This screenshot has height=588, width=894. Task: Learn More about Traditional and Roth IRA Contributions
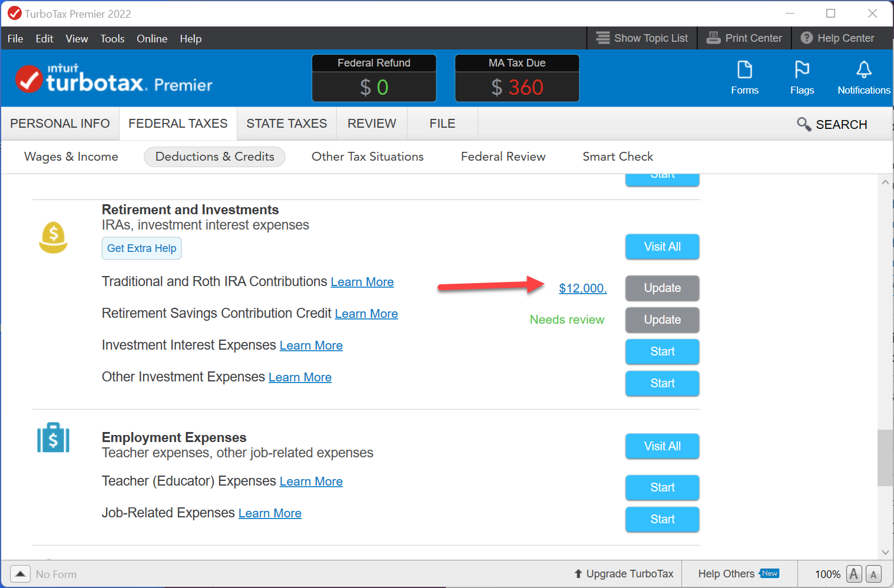pyautogui.click(x=362, y=282)
